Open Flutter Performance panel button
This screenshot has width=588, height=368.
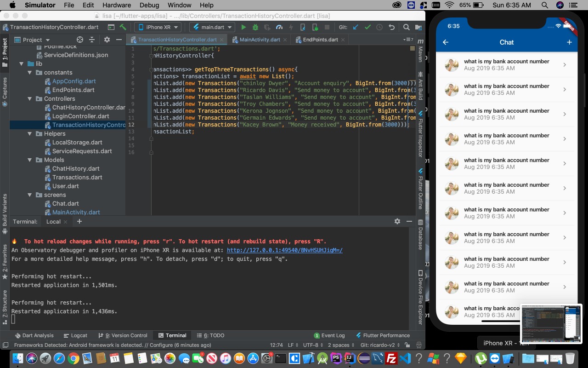pos(382,335)
